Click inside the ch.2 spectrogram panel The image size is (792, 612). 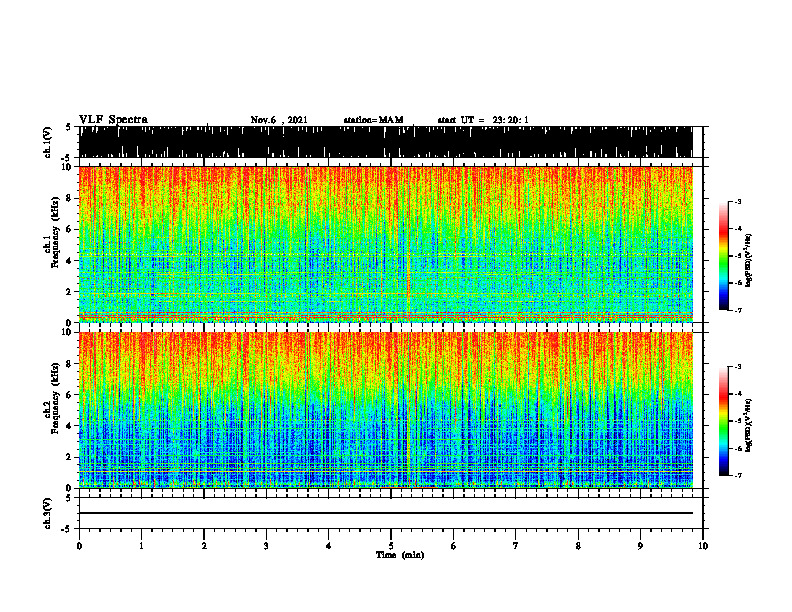tap(386, 410)
